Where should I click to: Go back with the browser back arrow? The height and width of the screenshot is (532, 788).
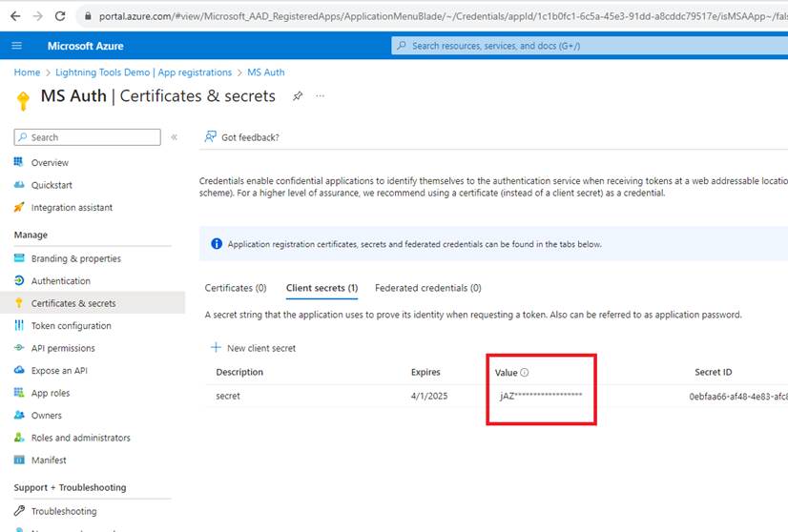[15, 16]
